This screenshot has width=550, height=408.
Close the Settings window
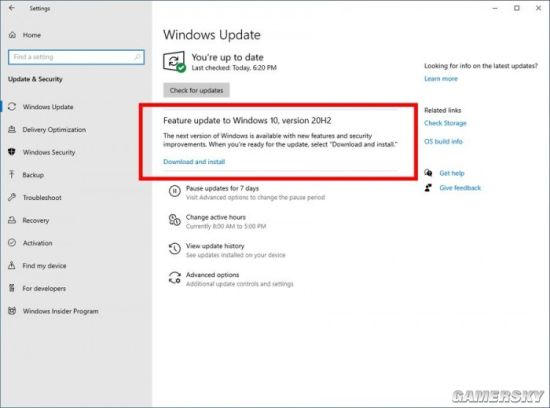538,8
